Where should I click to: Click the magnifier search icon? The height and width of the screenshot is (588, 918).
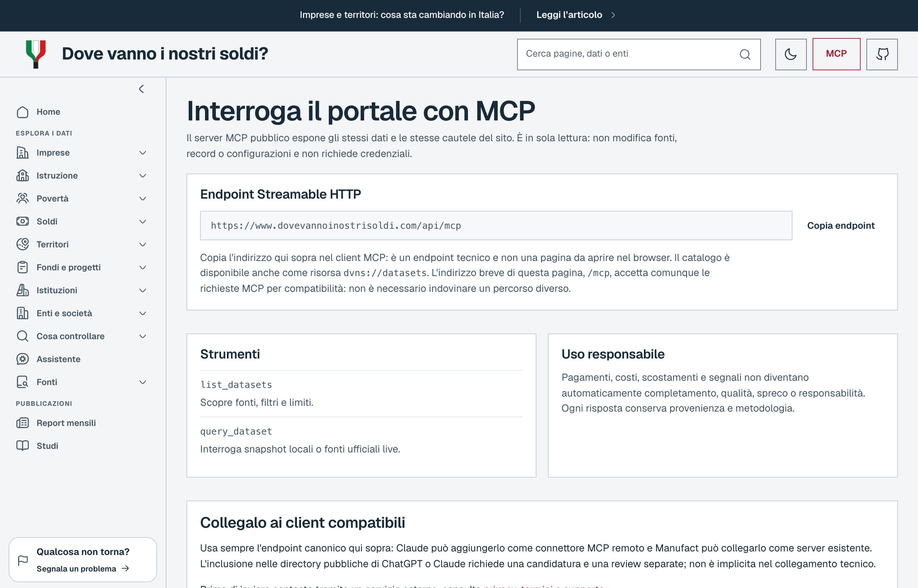(x=745, y=54)
